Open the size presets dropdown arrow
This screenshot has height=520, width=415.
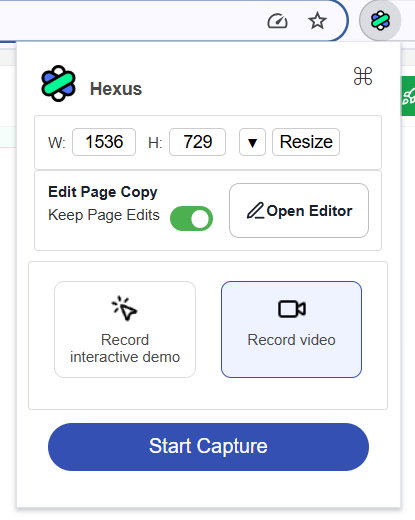pyautogui.click(x=252, y=142)
